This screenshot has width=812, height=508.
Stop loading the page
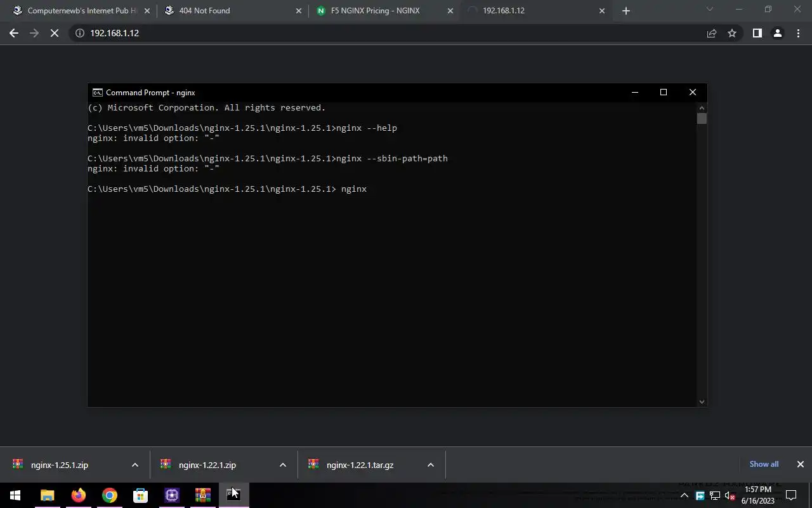[x=55, y=33]
